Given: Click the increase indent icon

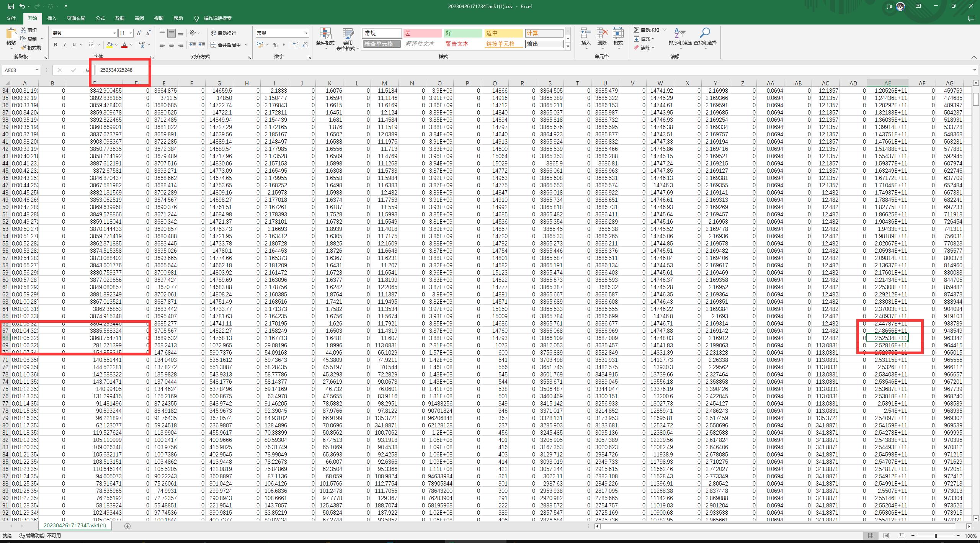Looking at the screenshot, I should [202, 45].
